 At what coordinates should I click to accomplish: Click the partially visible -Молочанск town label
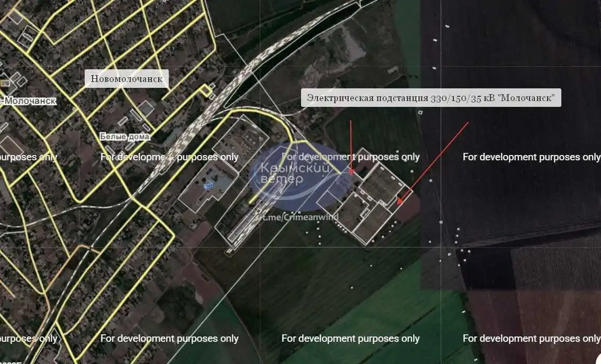pos(29,101)
